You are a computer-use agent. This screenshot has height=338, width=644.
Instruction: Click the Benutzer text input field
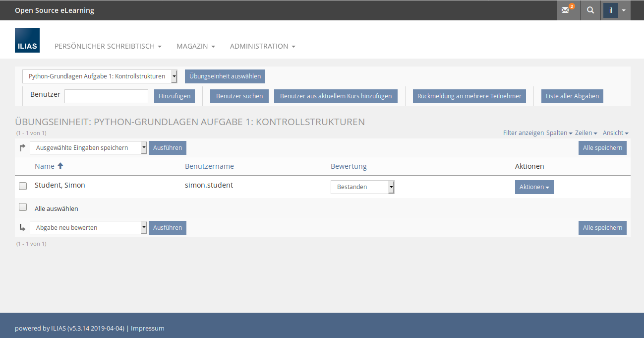pyautogui.click(x=106, y=96)
